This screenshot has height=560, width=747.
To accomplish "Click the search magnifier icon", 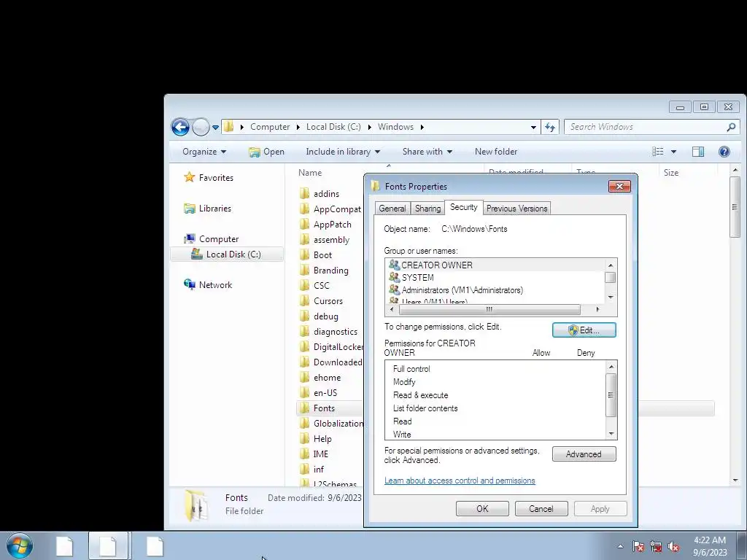I will pyautogui.click(x=731, y=127).
